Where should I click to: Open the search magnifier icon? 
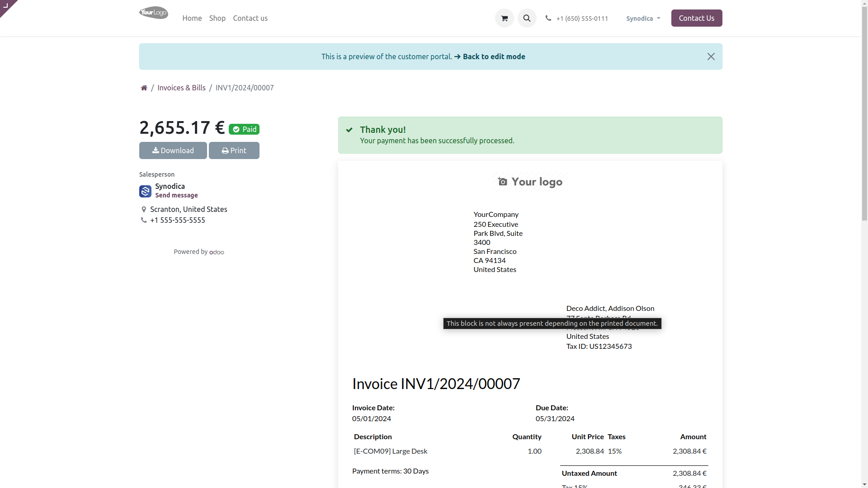[527, 18]
